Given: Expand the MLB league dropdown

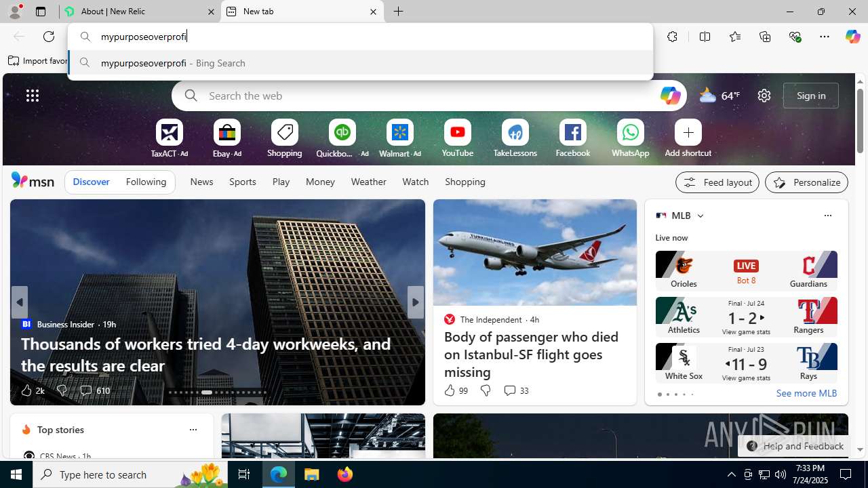Looking at the screenshot, I should (x=700, y=216).
